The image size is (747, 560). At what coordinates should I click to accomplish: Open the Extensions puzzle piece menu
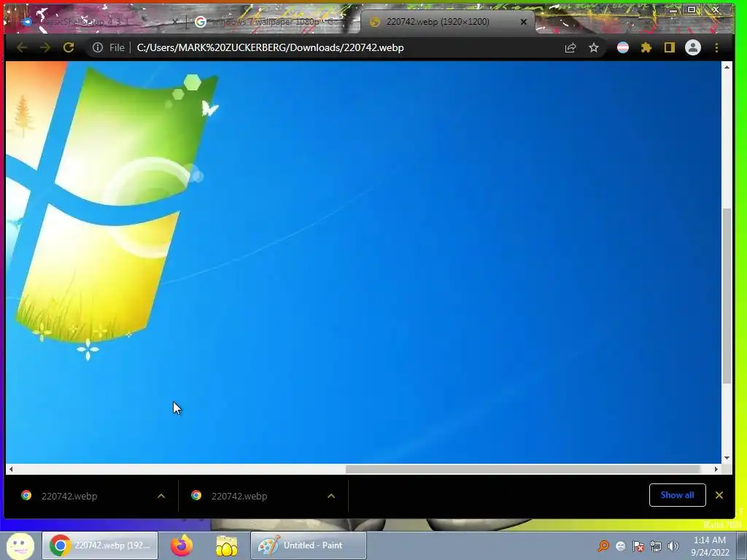[x=646, y=47]
